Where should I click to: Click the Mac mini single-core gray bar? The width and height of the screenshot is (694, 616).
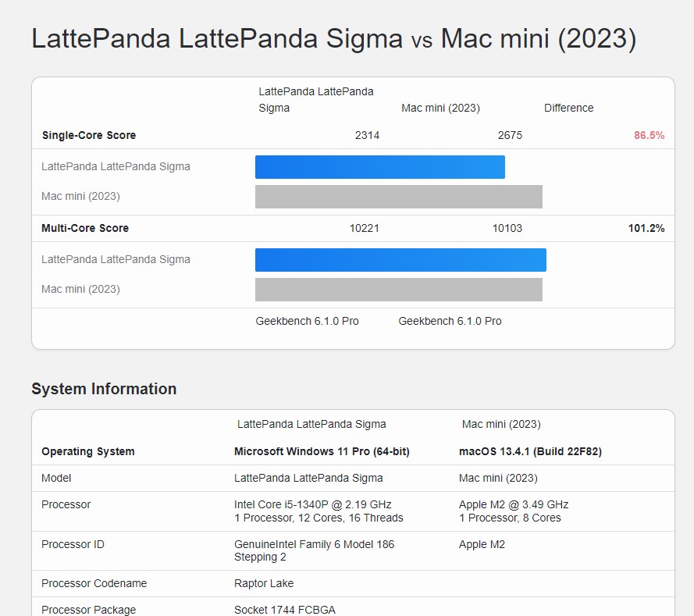398,197
